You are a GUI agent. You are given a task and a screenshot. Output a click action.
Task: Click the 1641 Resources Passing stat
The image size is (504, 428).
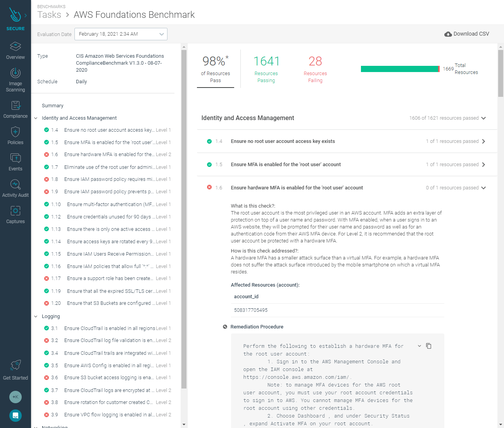click(x=266, y=69)
